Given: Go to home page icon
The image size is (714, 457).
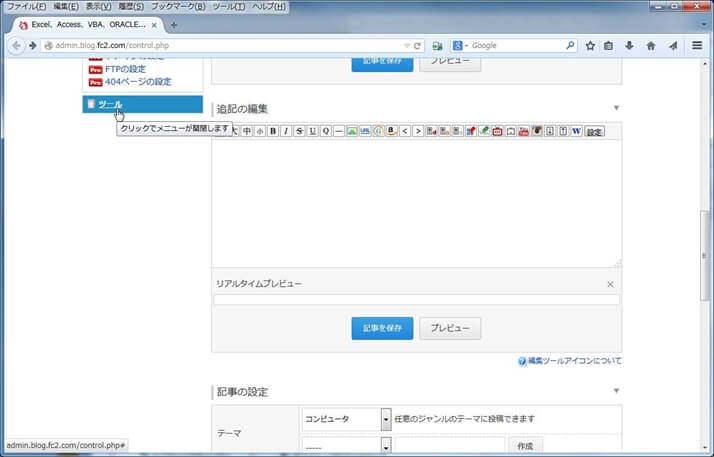Looking at the screenshot, I should (x=651, y=46).
